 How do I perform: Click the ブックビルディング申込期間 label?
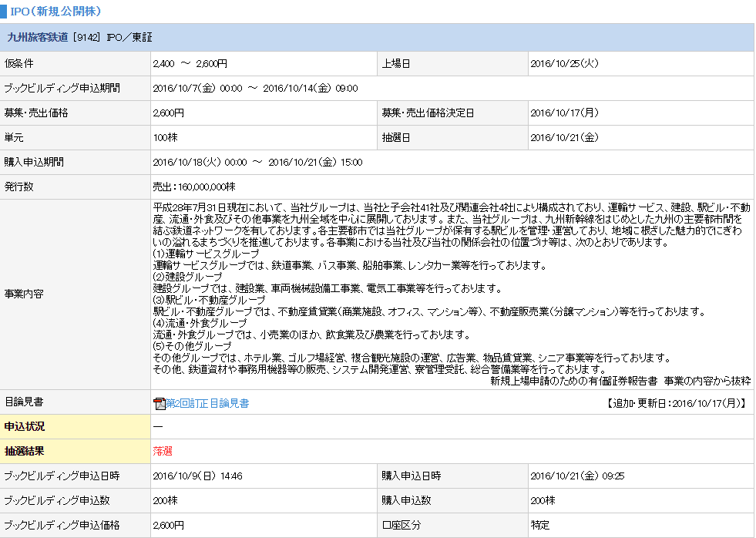coord(62,88)
